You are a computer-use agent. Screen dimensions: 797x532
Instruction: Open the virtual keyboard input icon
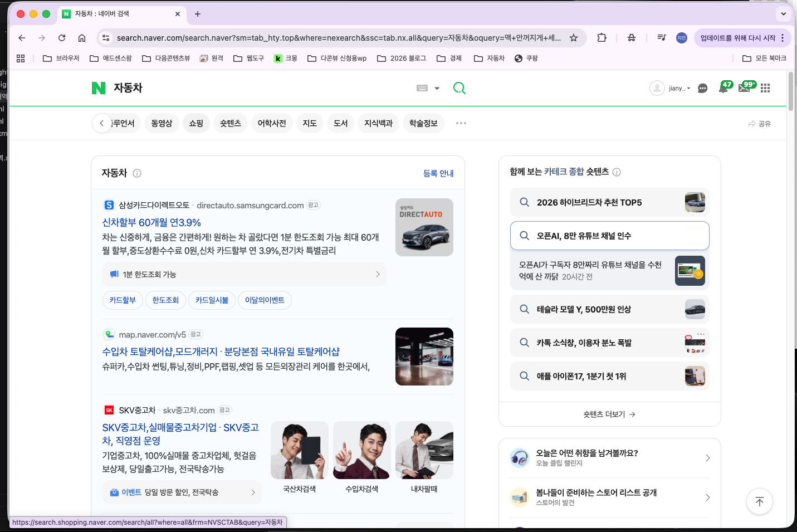423,88
